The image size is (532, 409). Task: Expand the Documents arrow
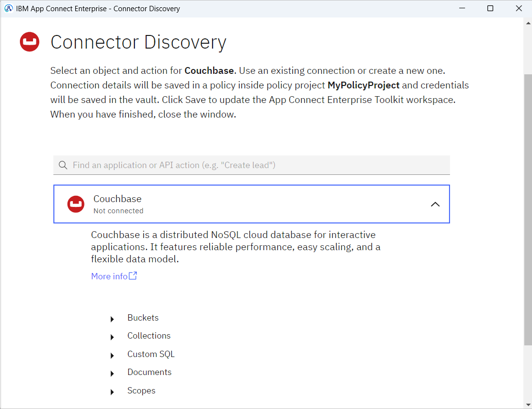(x=112, y=374)
